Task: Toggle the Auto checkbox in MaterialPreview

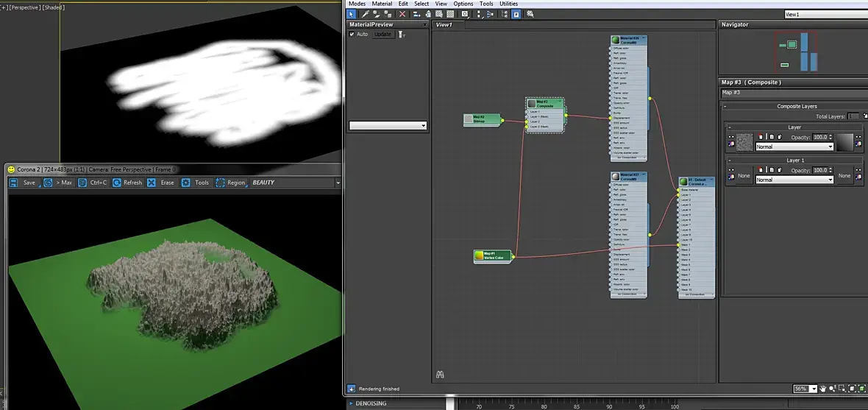Action: [x=352, y=35]
